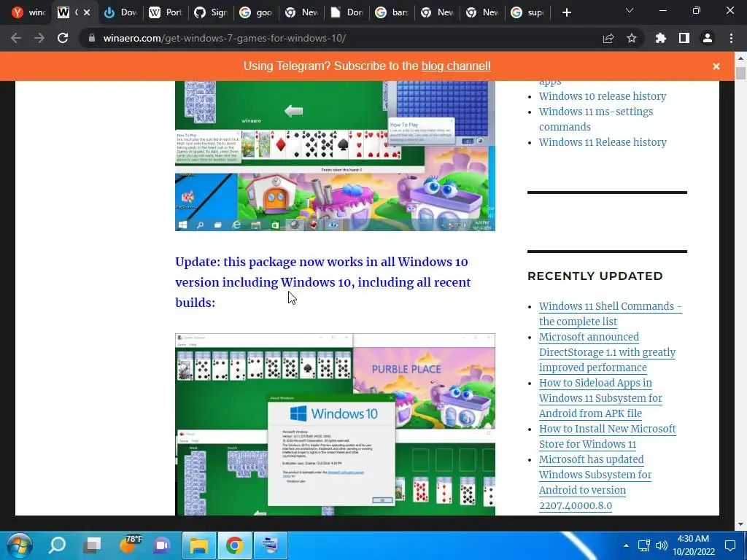This screenshot has width=747, height=560.
Task: Open the notification center icon
Action: [729, 545]
